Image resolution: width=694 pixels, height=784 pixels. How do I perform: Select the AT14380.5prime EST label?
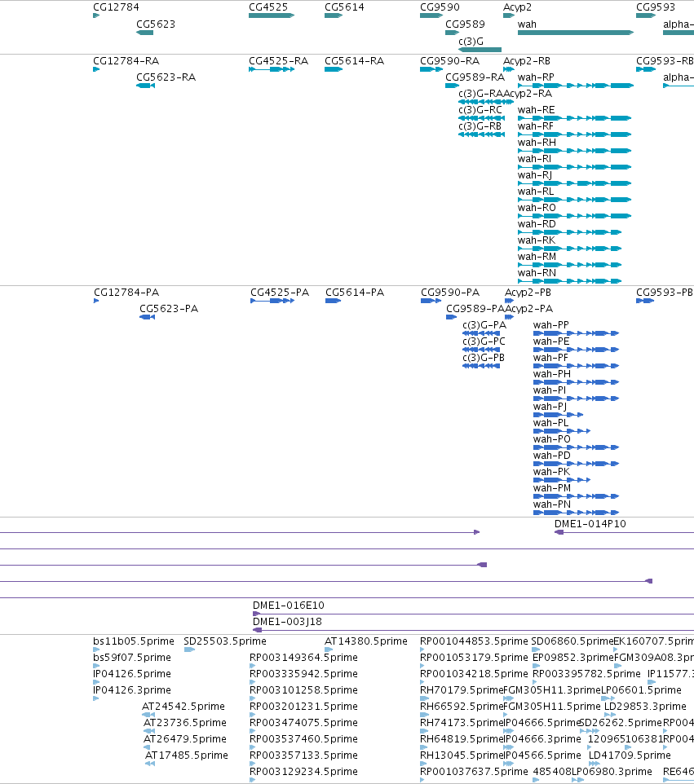coord(366,641)
